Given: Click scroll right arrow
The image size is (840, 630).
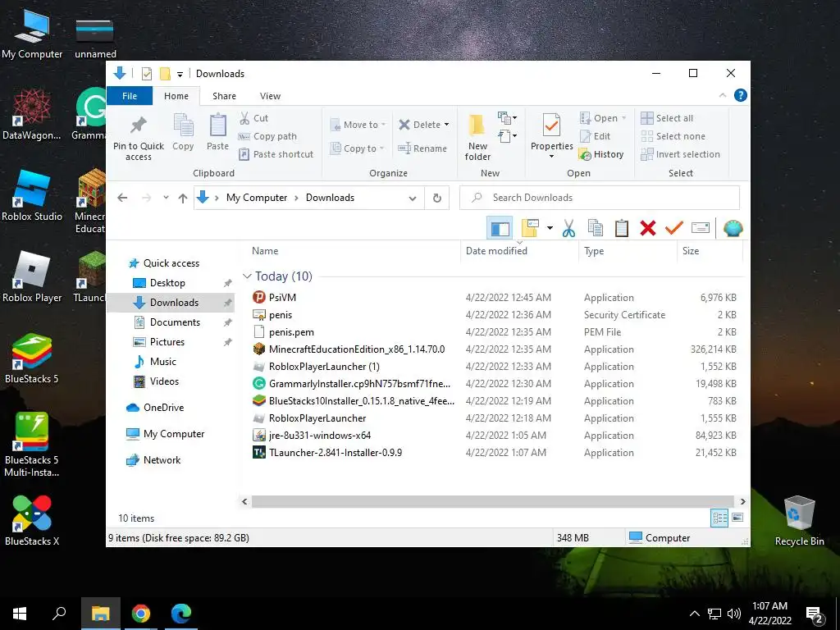Looking at the screenshot, I should pos(742,501).
